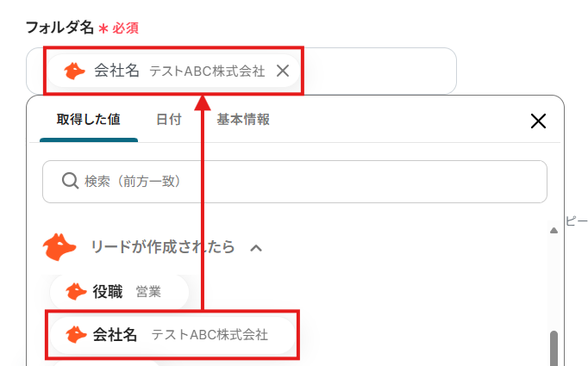Close the value picker panel
The image size is (588, 366).
538,121
